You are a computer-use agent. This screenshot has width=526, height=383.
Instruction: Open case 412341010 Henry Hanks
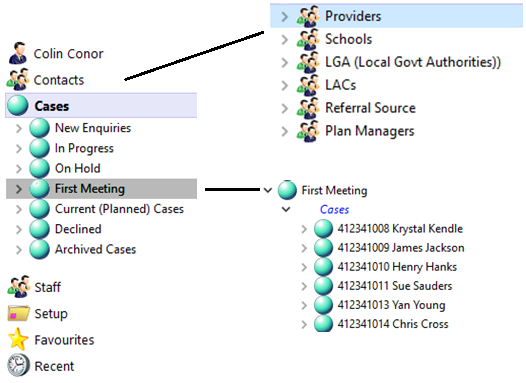397,267
